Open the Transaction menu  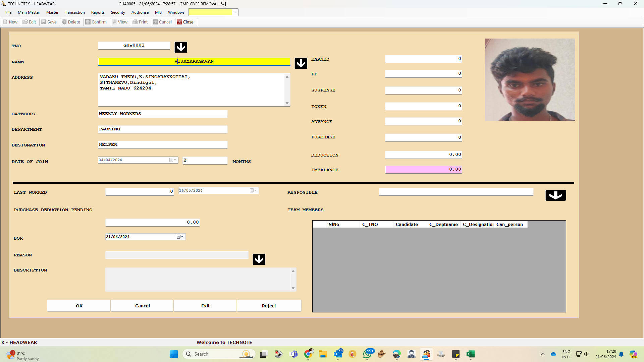74,12
